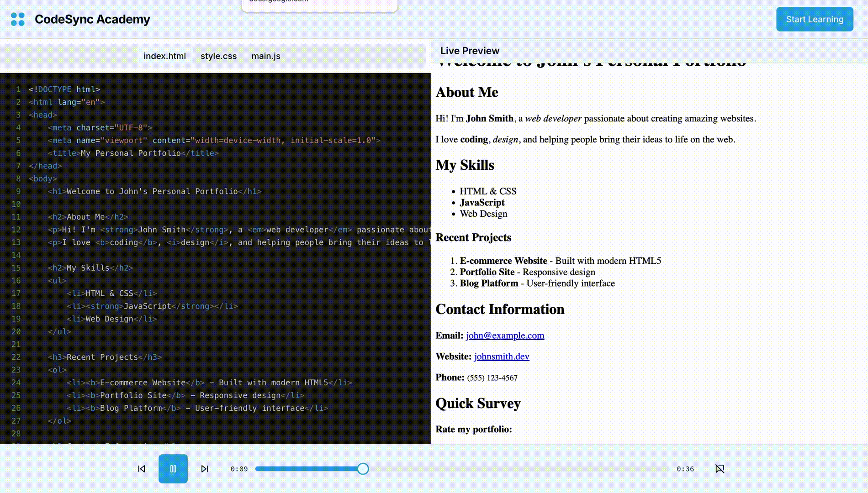Screen dimensions: 868x493
Task: Open the index.html tab
Action: [x=164, y=56]
